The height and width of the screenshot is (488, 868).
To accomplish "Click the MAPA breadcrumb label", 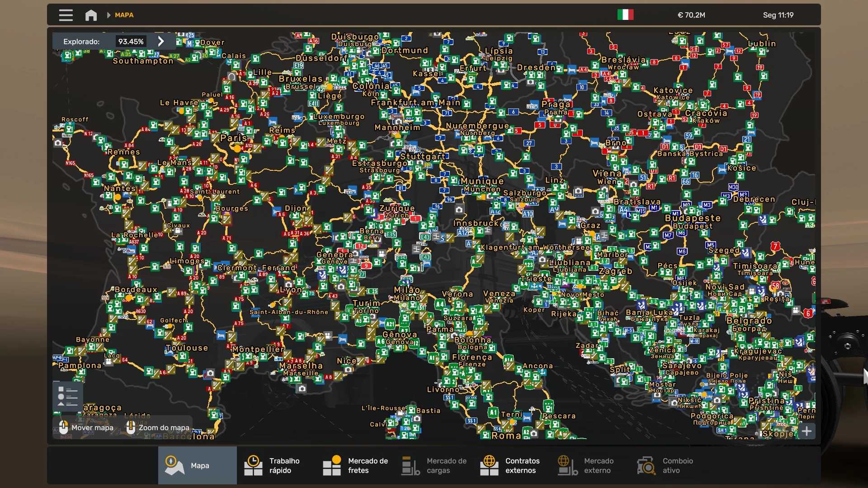I will 124,15.
